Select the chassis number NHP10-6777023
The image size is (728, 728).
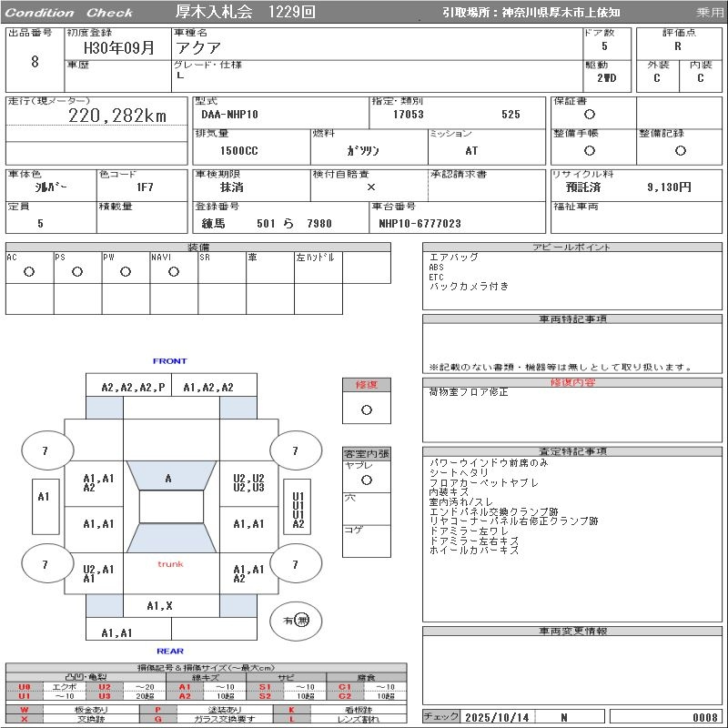(x=420, y=224)
